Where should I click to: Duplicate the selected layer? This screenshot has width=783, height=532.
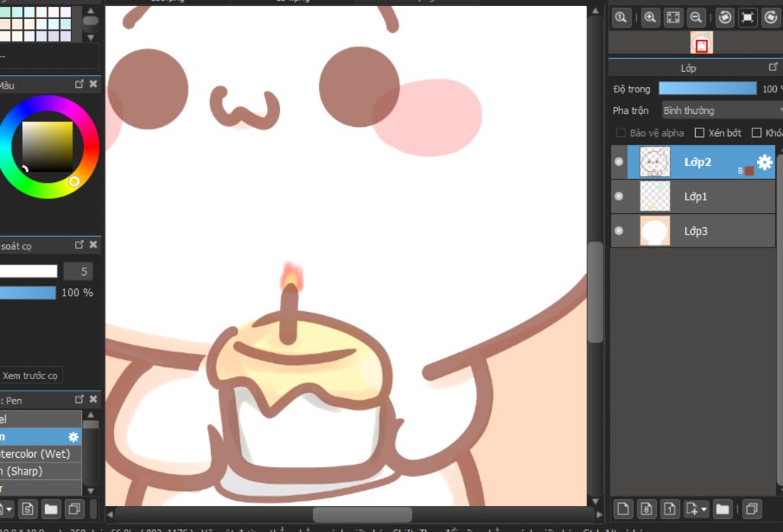[752, 509]
